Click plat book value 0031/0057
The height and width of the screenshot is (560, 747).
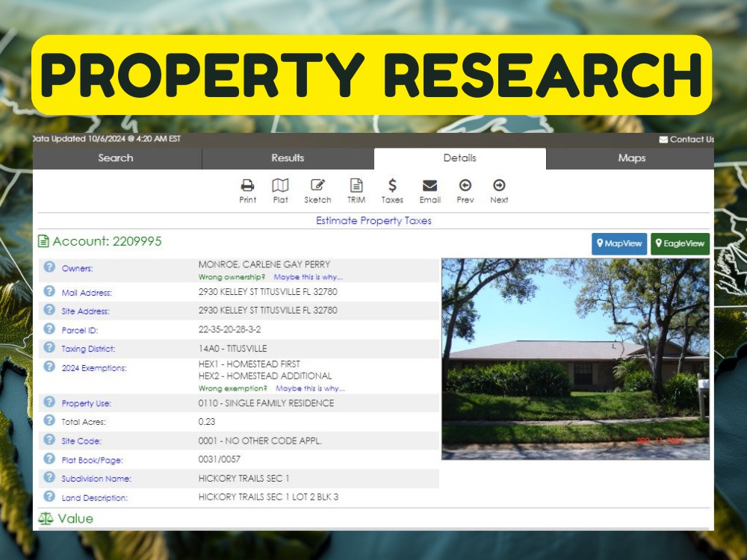[219, 459]
